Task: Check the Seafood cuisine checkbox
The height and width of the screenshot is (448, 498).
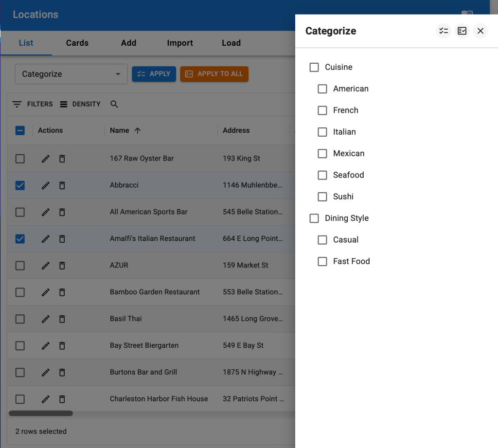Action: 322,175
